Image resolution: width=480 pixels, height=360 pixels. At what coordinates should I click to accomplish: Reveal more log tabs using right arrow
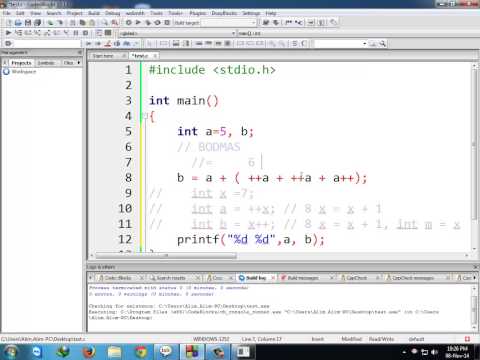474,278
